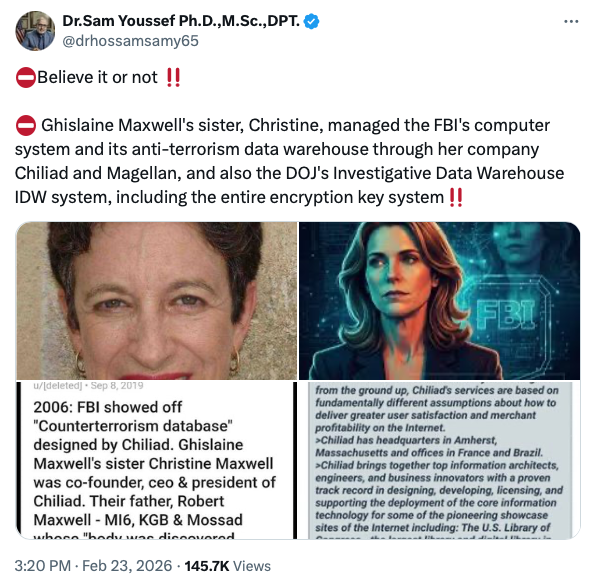Click the 3:20 PM timestamp
This screenshot has width=597, height=582.
click(43, 566)
